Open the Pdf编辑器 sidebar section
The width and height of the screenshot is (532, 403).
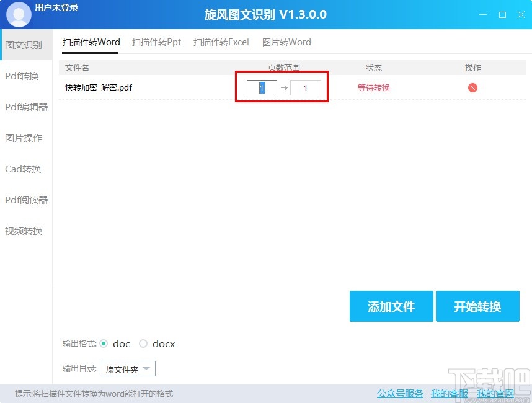pos(25,107)
